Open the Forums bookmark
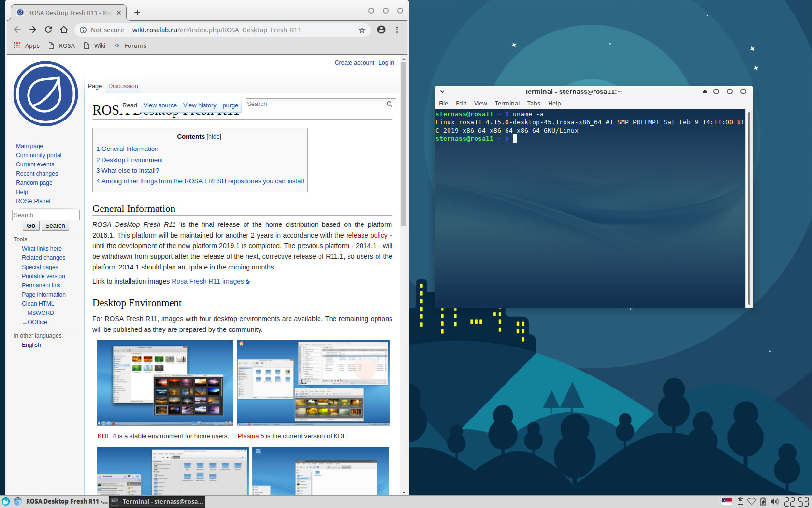 point(130,45)
